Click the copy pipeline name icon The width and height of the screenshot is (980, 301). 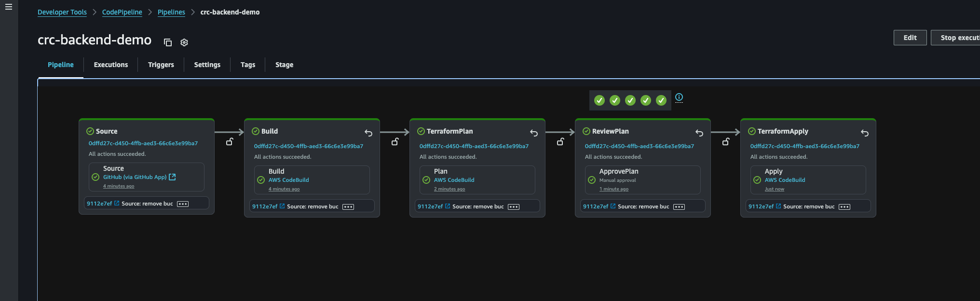click(x=168, y=42)
